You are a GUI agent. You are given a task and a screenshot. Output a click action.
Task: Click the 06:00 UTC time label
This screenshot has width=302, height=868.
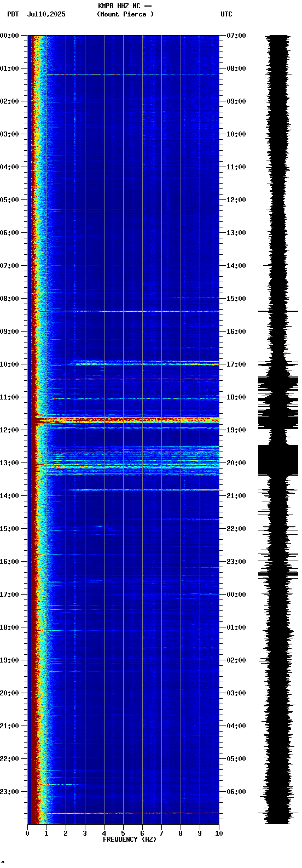pos(236,792)
